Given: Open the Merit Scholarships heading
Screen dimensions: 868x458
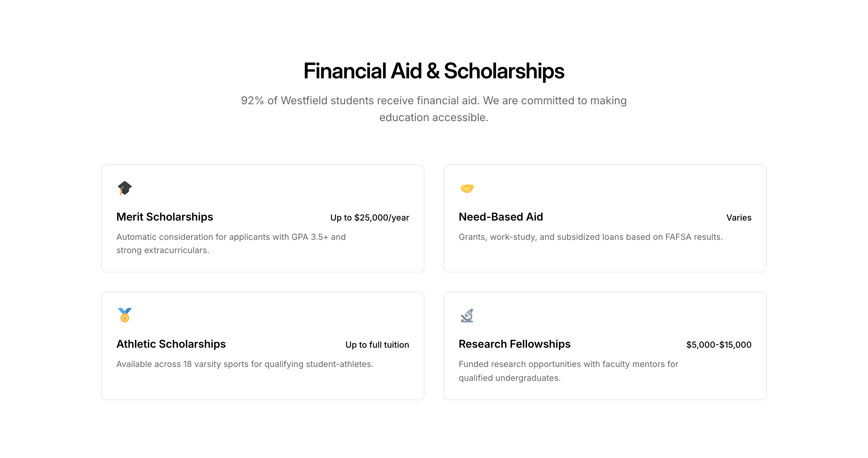Looking at the screenshot, I should point(165,217).
